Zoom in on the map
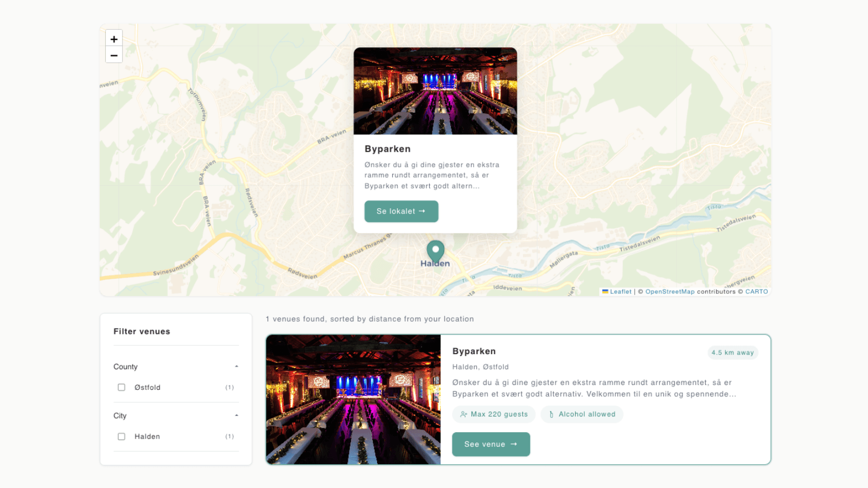This screenshot has width=868, height=488. point(114,39)
